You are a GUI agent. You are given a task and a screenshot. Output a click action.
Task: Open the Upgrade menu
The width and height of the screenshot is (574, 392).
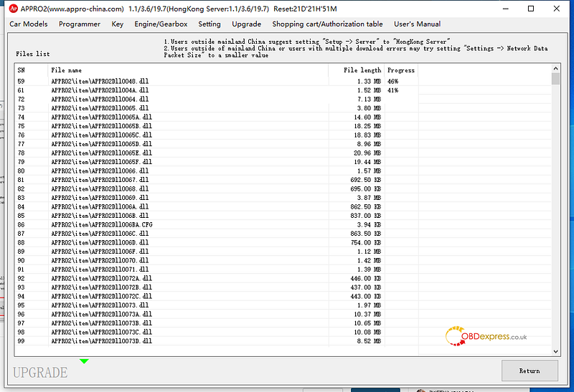(x=246, y=24)
